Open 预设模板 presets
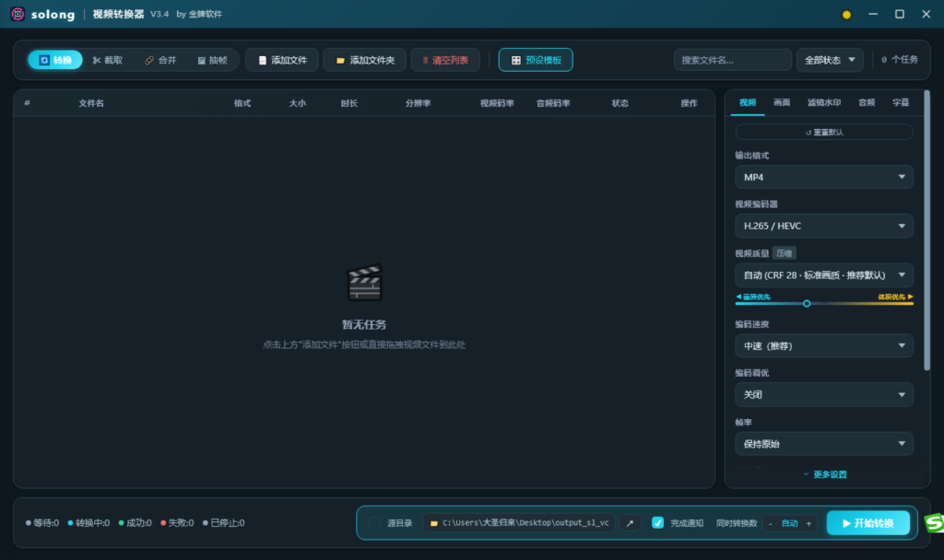This screenshot has height=560, width=944. point(536,60)
